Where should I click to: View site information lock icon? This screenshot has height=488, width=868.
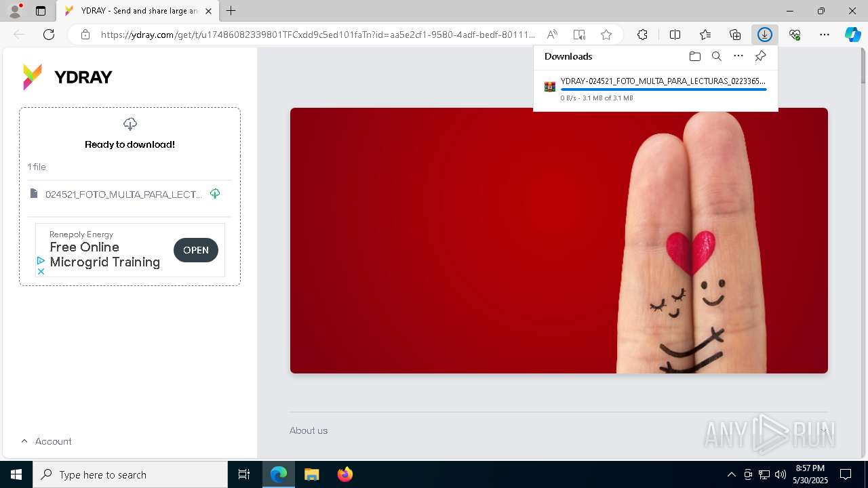coord(85,35)
